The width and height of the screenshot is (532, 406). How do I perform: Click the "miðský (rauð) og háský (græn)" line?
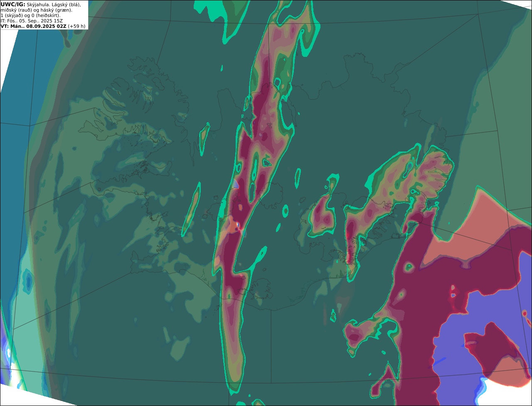point(36,10)
